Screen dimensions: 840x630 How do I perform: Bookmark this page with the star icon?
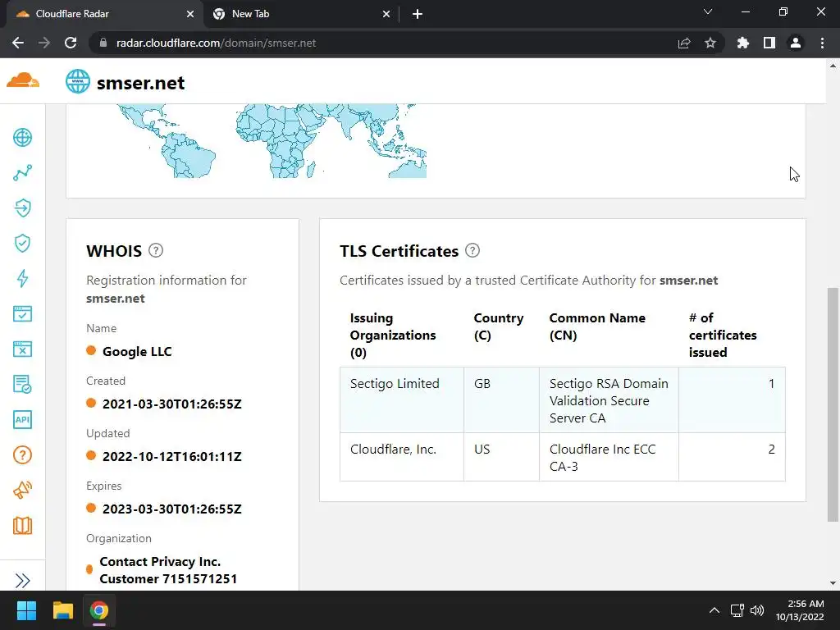710,43
